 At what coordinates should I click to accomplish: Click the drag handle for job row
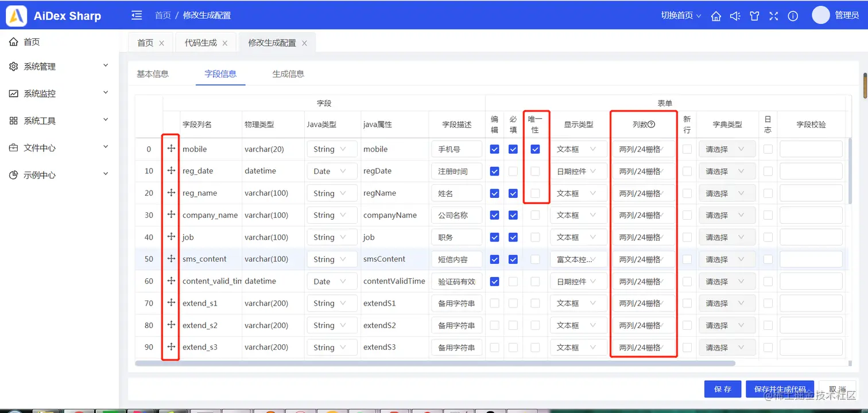[x=171, y=236]
